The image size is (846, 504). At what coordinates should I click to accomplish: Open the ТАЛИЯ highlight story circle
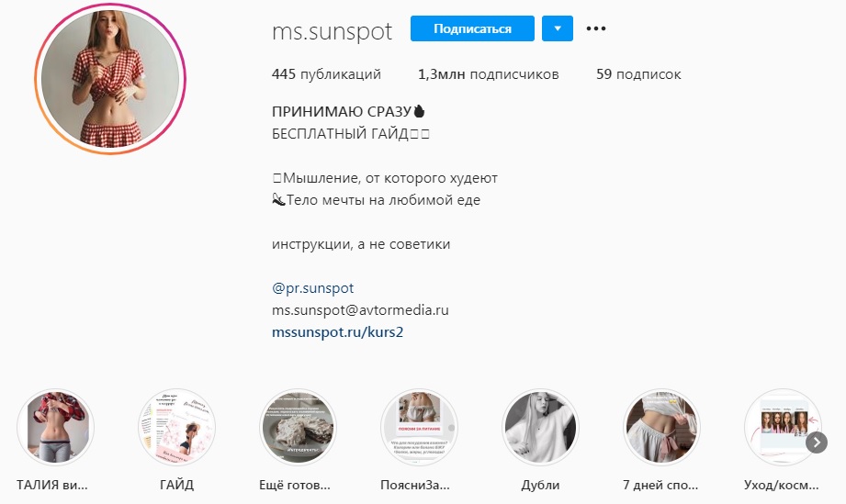tap(55, 428)
